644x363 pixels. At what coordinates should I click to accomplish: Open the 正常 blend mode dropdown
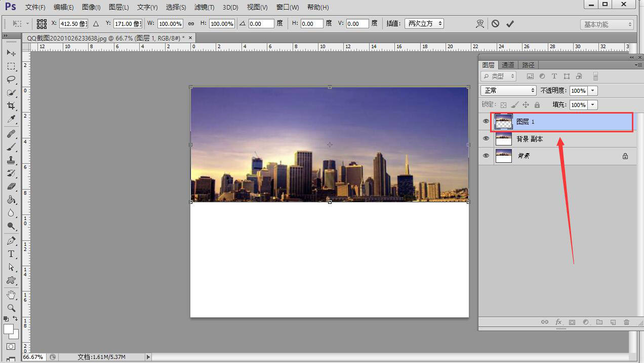pyautogui.click(x=508, y=91)
